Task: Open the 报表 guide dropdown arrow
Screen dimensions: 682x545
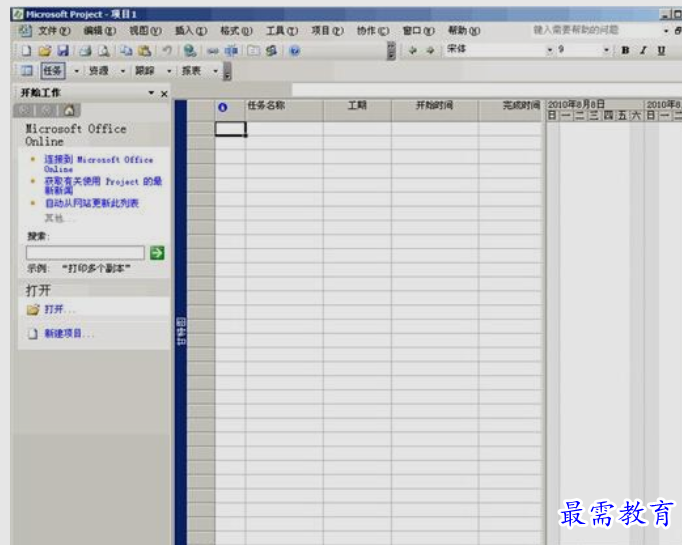Action: [215, 70]
